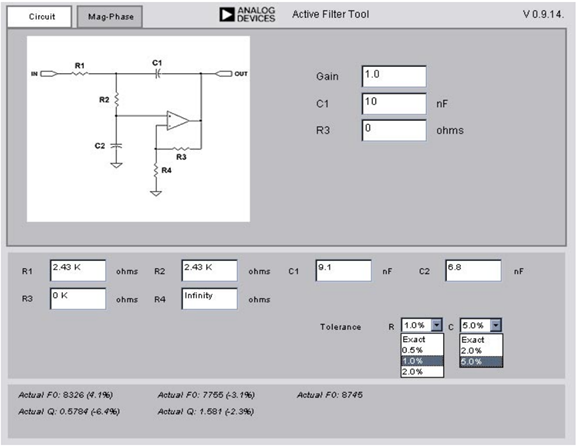Open the C tolerance dropdown arrow
The height and width of the screenshot is (447, 577).
496,325
